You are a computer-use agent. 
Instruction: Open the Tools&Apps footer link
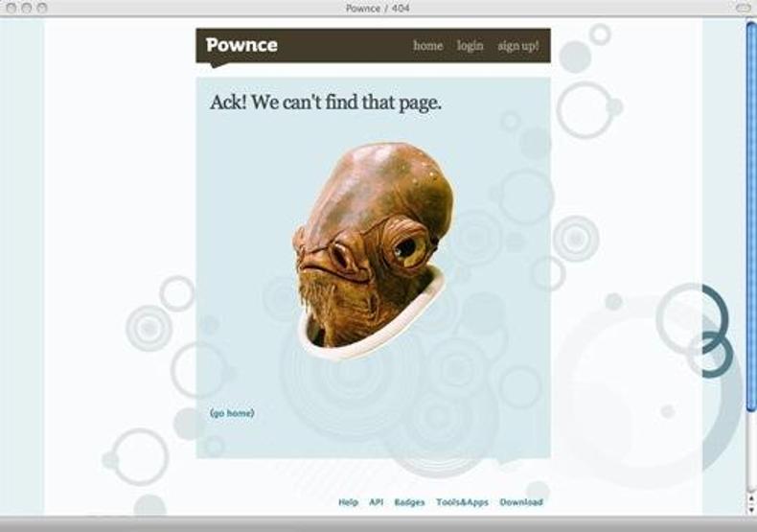tap(462, 502)
